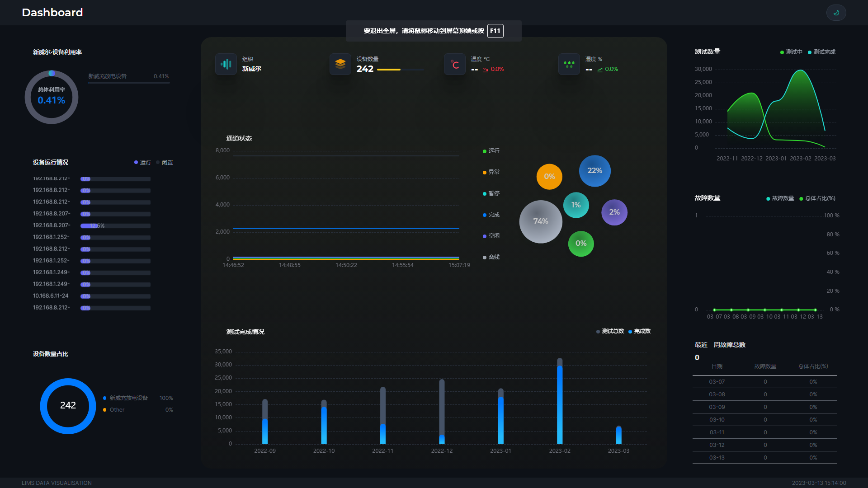868x488 pixels.
Task: Toggle 离线 series in channel status legend
Action: (491, 257)
